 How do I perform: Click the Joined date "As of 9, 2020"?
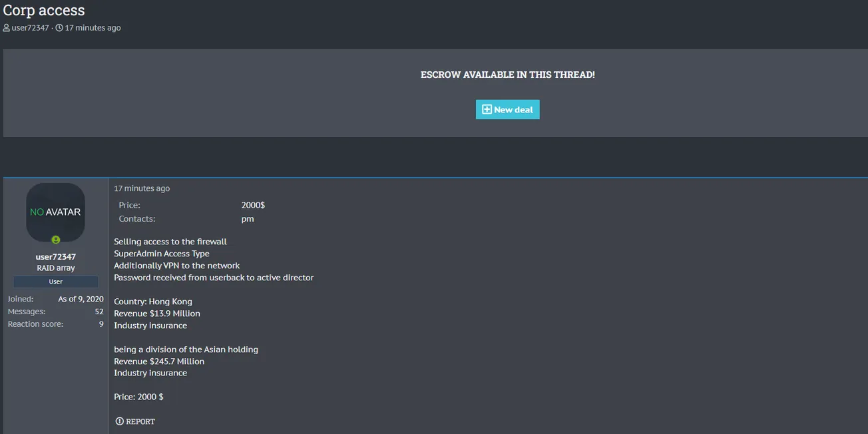(x=81, y=299)
